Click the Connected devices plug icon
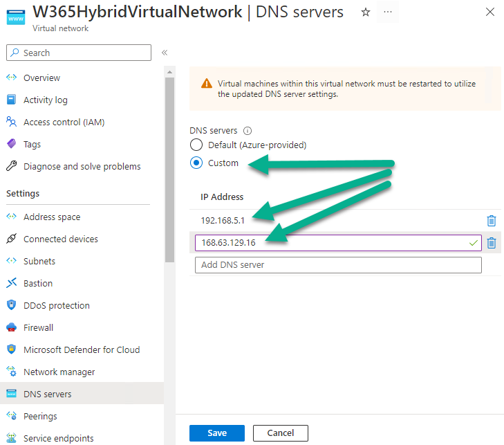The width and height of the screenshot is (504, 445). click(12, 239)
